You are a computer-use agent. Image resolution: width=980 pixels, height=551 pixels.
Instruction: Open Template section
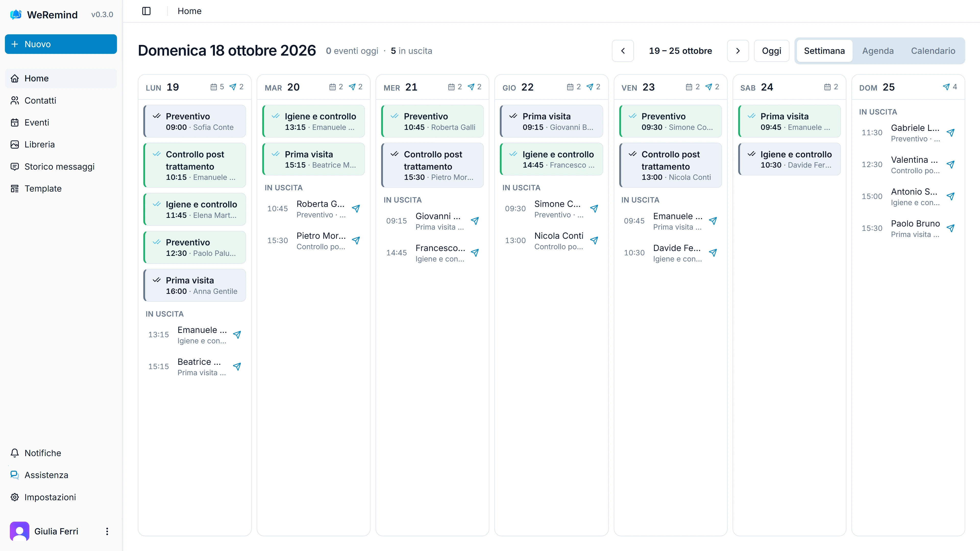[x=61, y=189]
